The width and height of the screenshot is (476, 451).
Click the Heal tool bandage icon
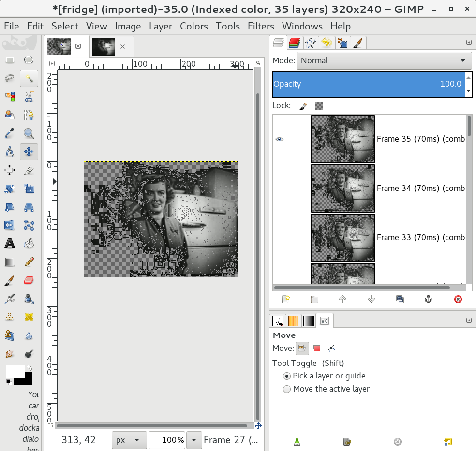(x=29, y=317)
